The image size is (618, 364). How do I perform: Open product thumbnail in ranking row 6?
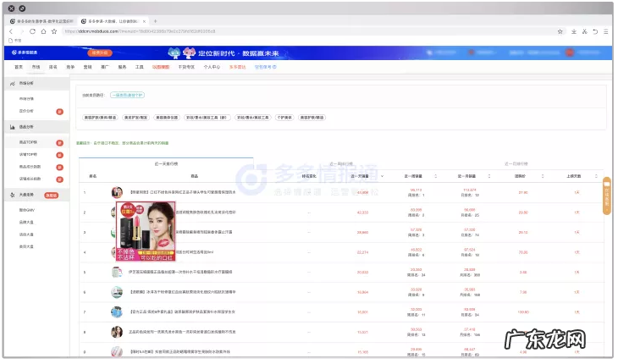[x=117, y=293]
